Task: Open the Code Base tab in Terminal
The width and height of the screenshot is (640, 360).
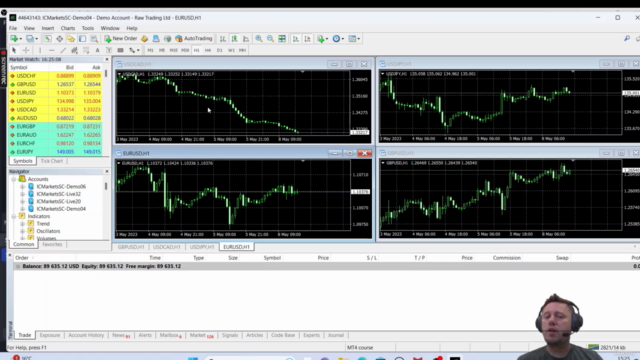Action: coord(283,335)
